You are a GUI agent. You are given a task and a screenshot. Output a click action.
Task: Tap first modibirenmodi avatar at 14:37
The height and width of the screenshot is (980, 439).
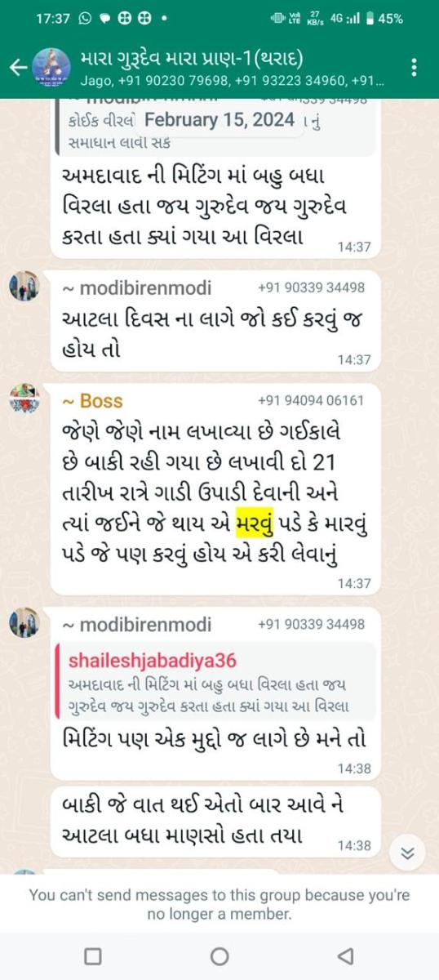24,286
